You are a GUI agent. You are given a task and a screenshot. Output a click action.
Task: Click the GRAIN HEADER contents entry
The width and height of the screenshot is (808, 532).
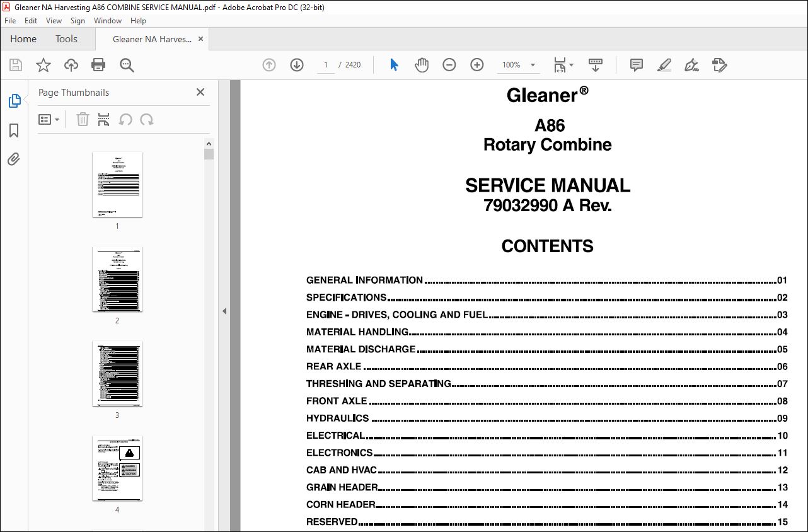546,487
